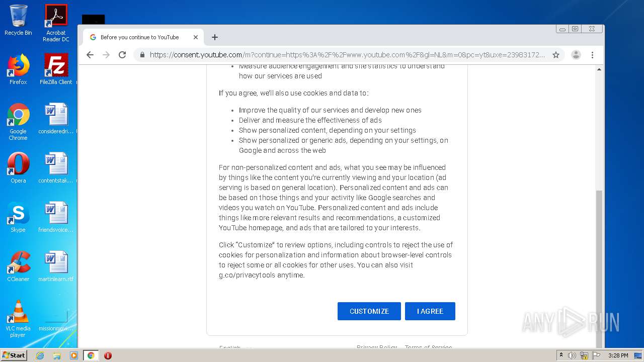
Task: Minimize the Chrome window
Action: pyautogui.click(x=562, y=29)
